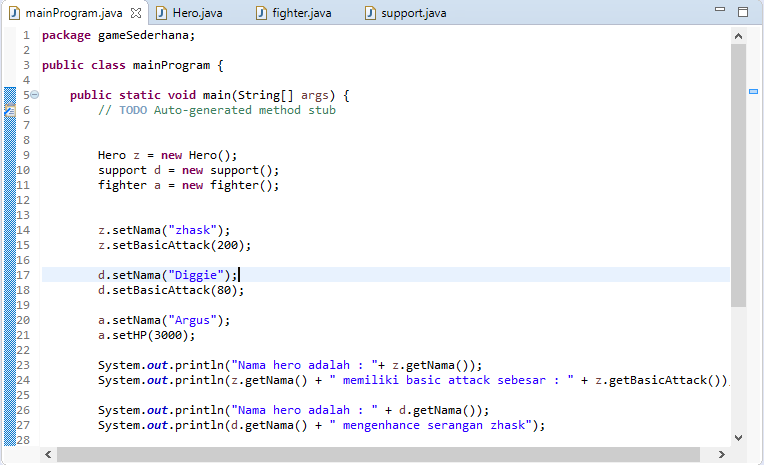The width and height of the screenshot is (764, 465).
Task: Click the string "Argus" on line 20
Action: tap(192, 320)
